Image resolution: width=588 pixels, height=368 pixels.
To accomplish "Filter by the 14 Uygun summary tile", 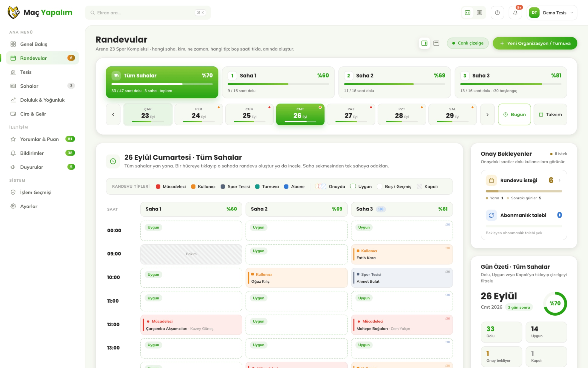I will click(546, 332).
